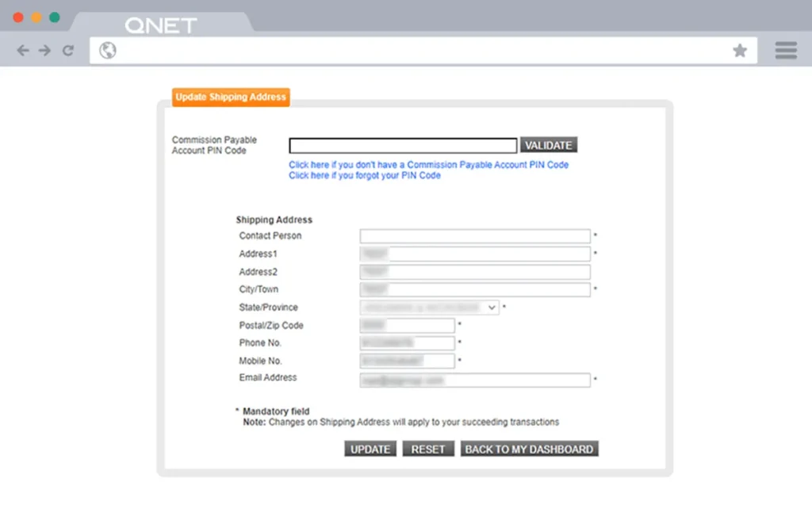Click the QNET logo
This screenshot has height=505, width=812.
coord(160,25)
